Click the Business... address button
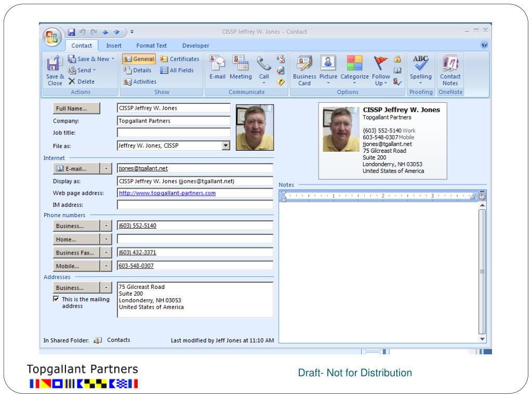This screenshot has height=399, width=532. click(76, 288)
